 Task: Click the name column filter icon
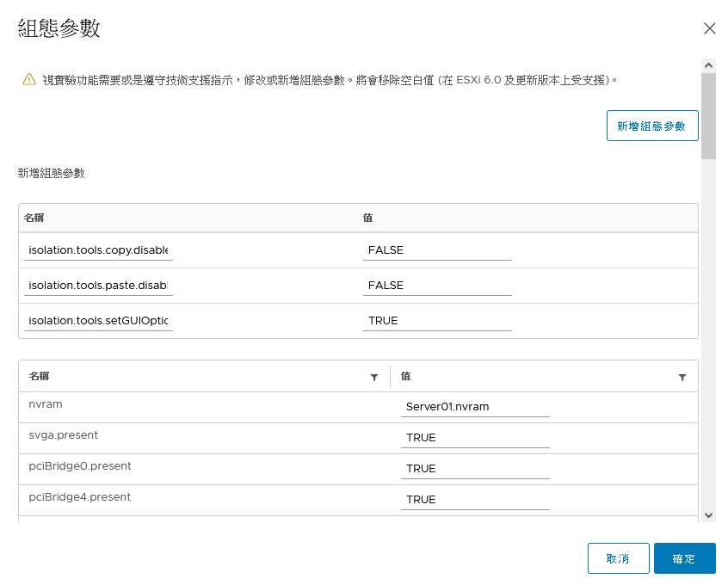click(374, 377)
